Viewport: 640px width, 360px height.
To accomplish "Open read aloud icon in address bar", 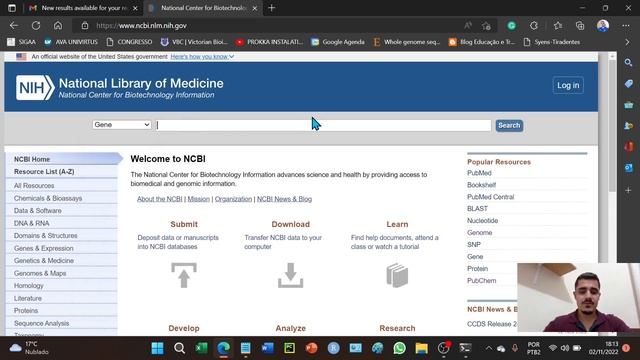I will tap(468, 26).
